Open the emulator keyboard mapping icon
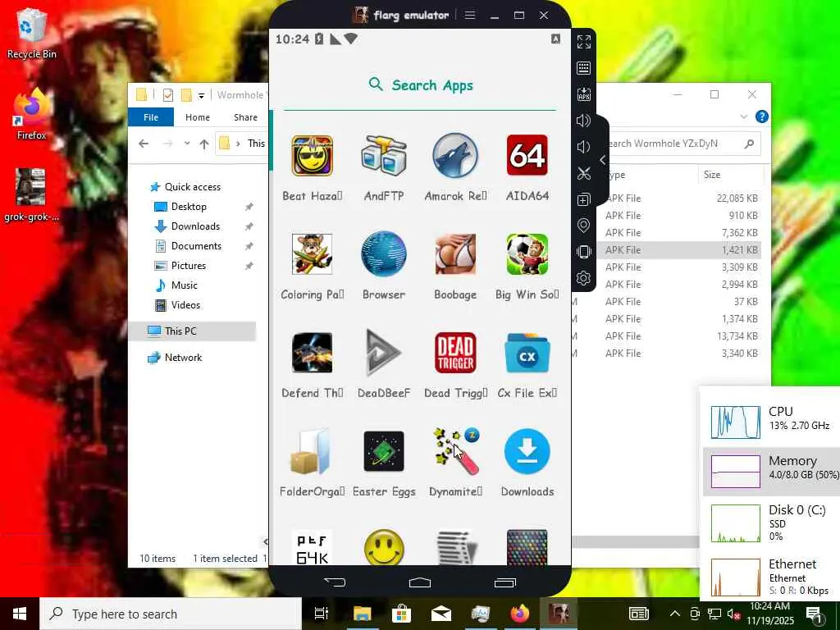 (584, 68)
